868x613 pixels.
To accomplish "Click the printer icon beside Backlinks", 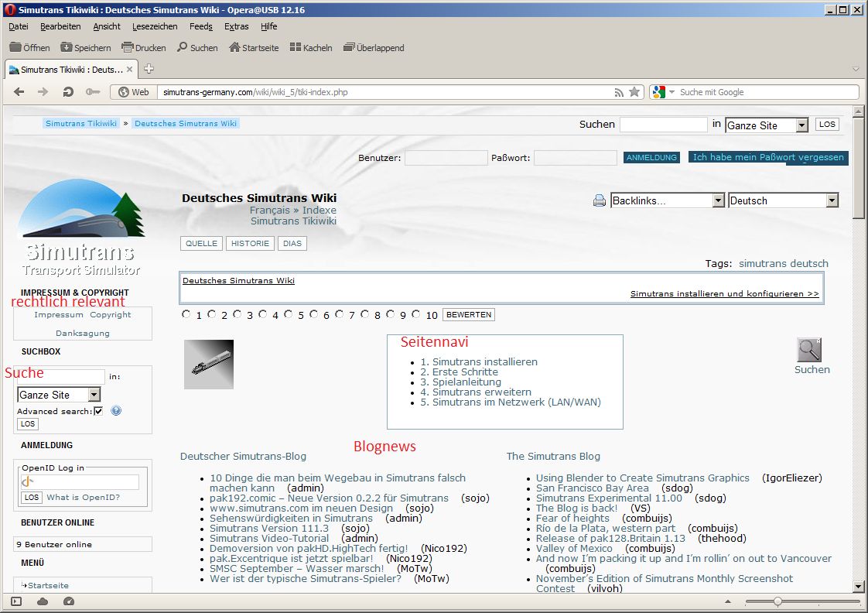I will pyautogui.click(x=600, y=200).
